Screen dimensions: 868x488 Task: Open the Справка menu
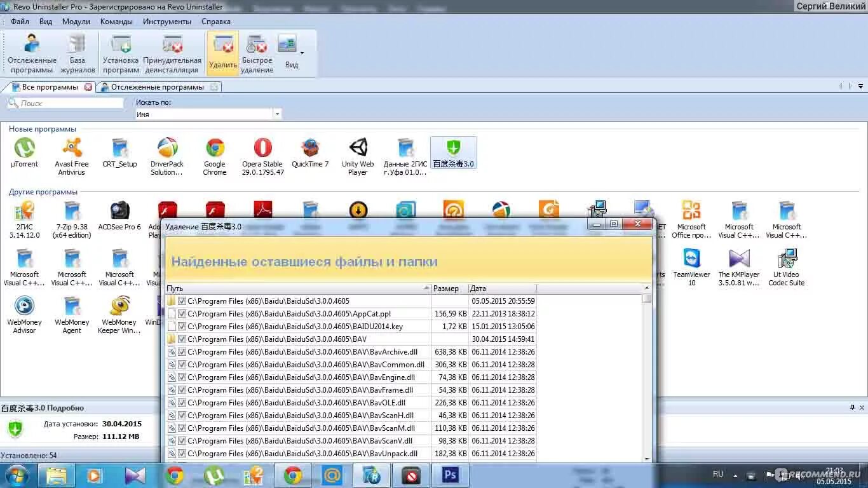click(x=216, y=22)
